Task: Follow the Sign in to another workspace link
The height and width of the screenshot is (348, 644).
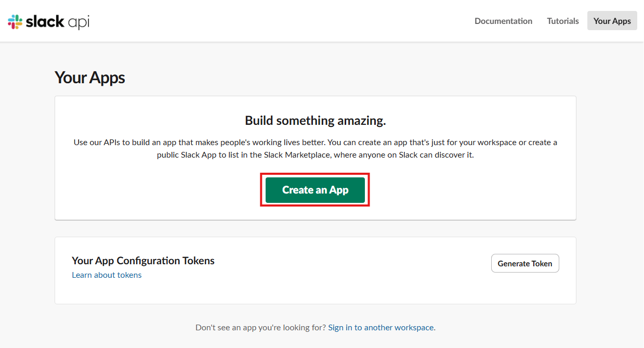Action: 381,328
